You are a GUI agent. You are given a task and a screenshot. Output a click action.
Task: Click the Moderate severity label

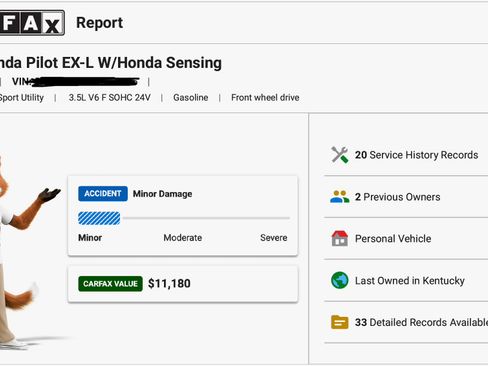pos(183,238)
